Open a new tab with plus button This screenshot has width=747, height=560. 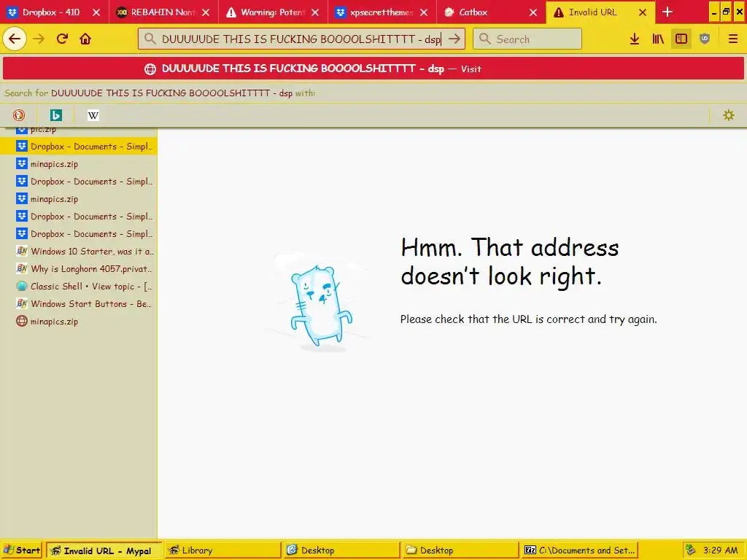[x=667, y=12]
